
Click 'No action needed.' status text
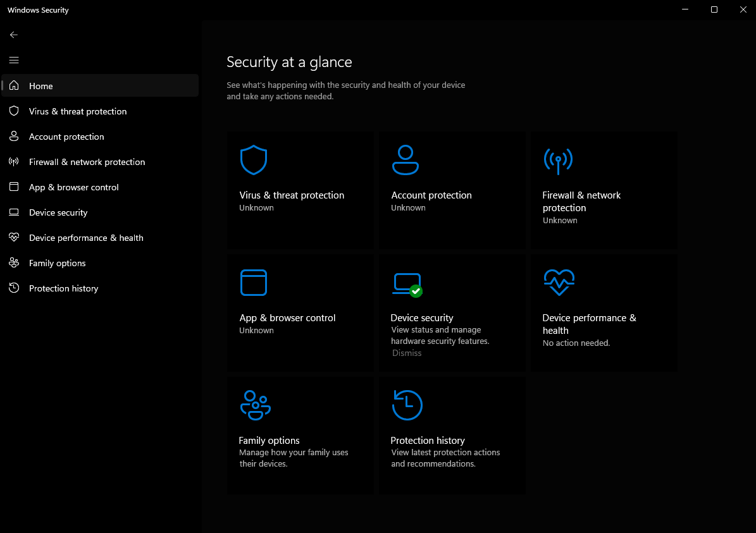[576, 343]
